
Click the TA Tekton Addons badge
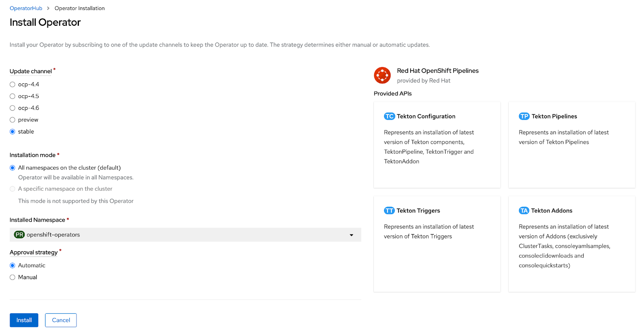point(524,211)
